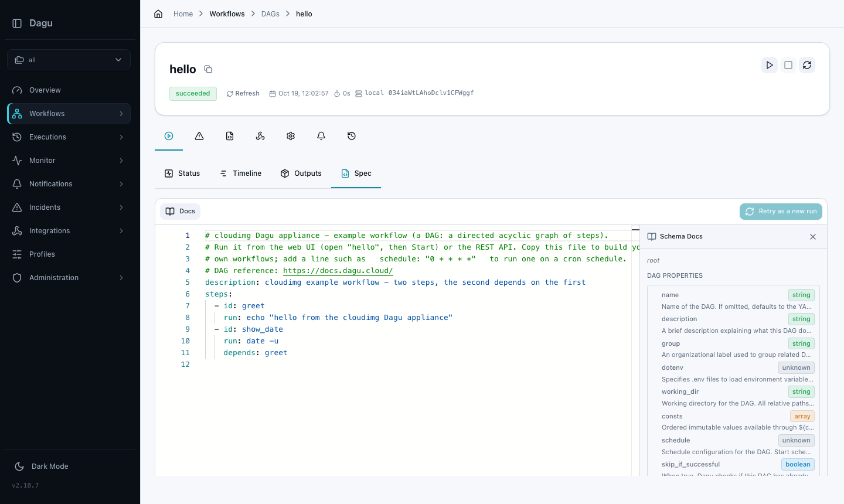Viewport: 844px width, 504px height.
Task: Open the bell notifications tab
Action: 321,136
